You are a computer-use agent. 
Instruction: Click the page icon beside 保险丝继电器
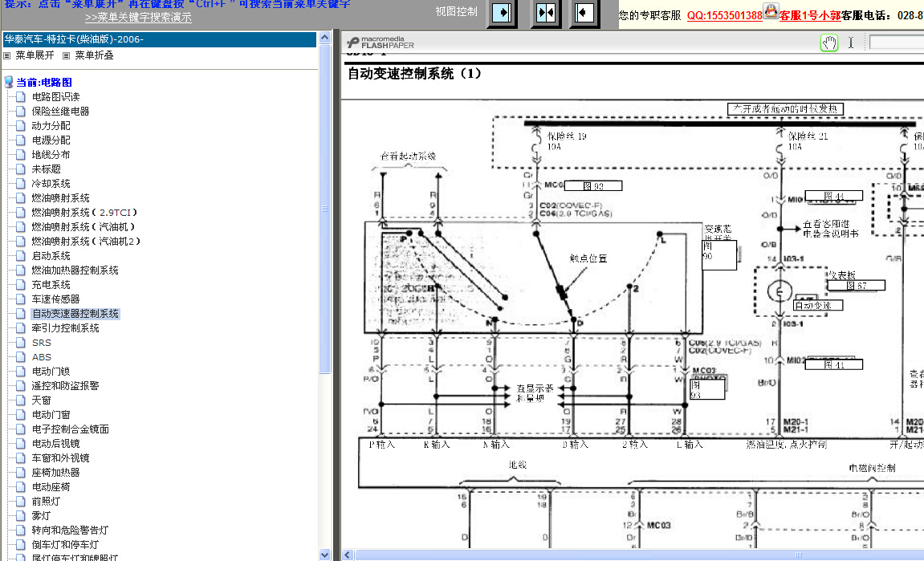21,111
